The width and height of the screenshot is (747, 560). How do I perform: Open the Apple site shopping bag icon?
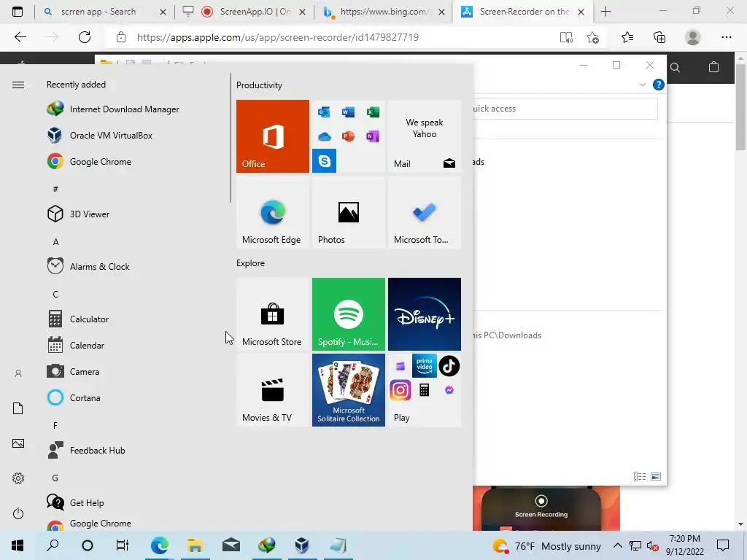click(713, 67)
